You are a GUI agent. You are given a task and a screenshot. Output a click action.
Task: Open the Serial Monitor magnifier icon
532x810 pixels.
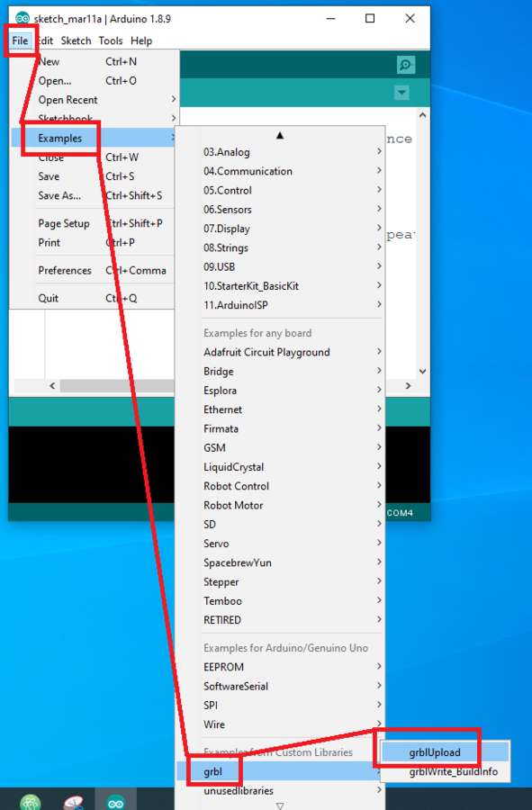(x=406, y=65)
